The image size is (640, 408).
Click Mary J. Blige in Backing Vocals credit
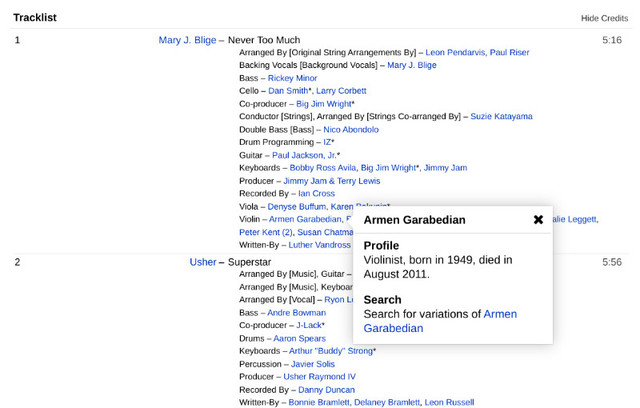[411, 65]
